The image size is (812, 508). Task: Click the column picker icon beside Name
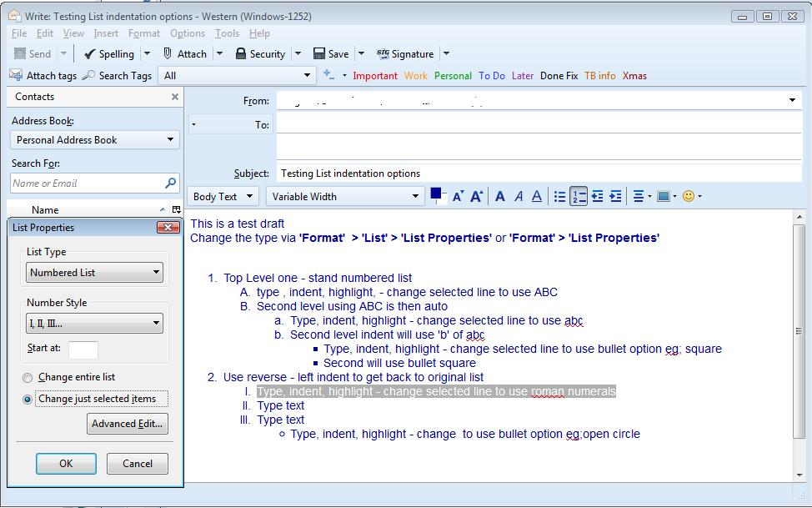[x=176, y=209]
